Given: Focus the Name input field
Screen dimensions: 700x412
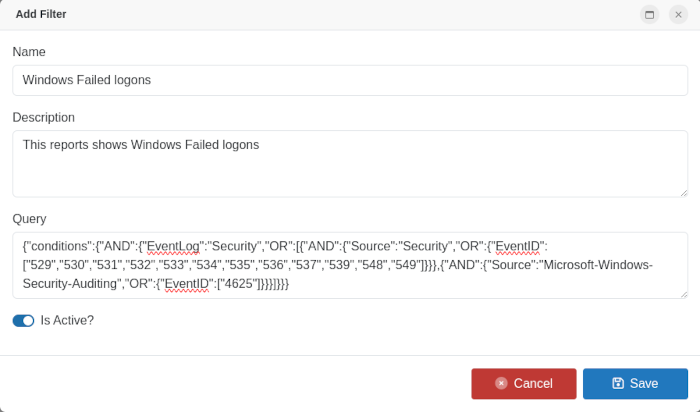Looking at the screenshot, I should coord(350,80).
